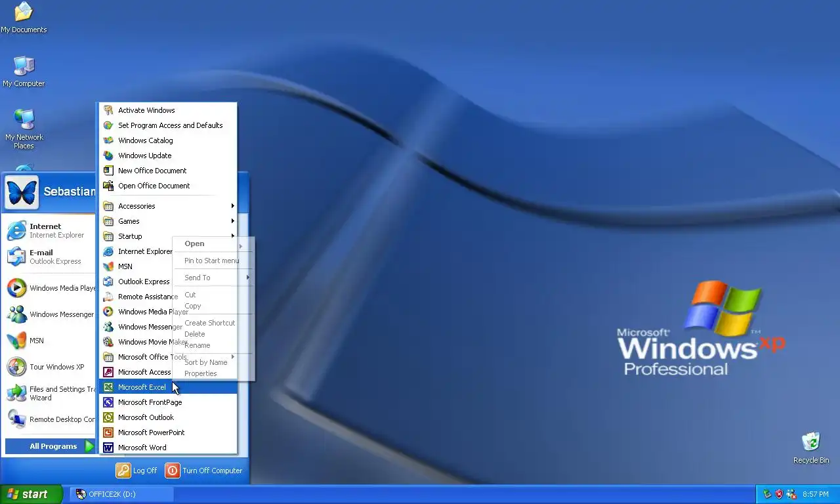This screenshot has width=840, height=504.
Task: Select Cut from context menu
Action: click(190, 295)
